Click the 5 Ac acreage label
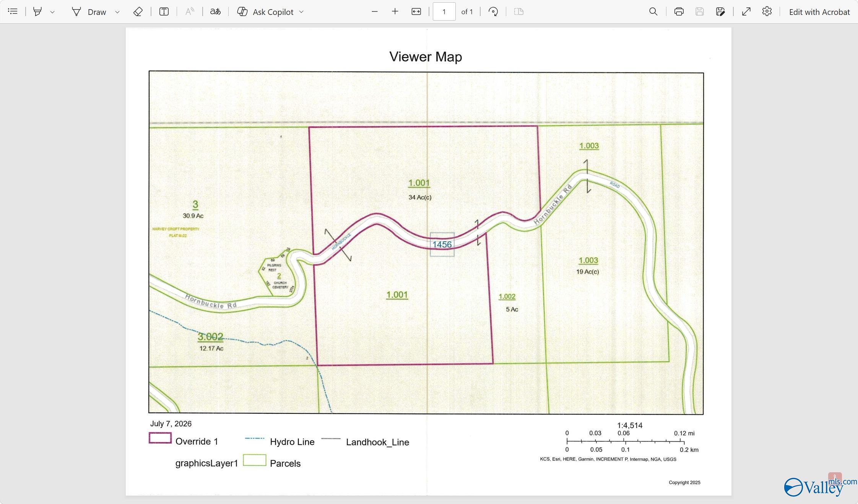858x504 pixels. (x=512, y=309)
